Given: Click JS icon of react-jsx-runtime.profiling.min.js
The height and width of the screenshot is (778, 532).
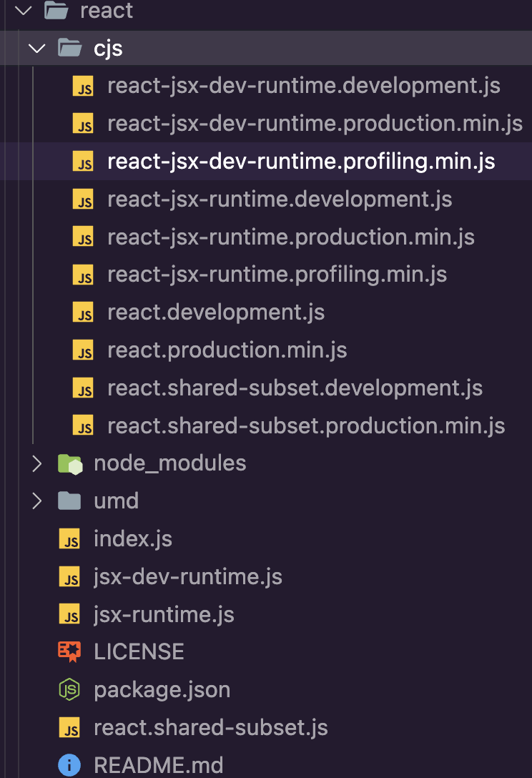Looking at the screenshot, I should point(83,275).
